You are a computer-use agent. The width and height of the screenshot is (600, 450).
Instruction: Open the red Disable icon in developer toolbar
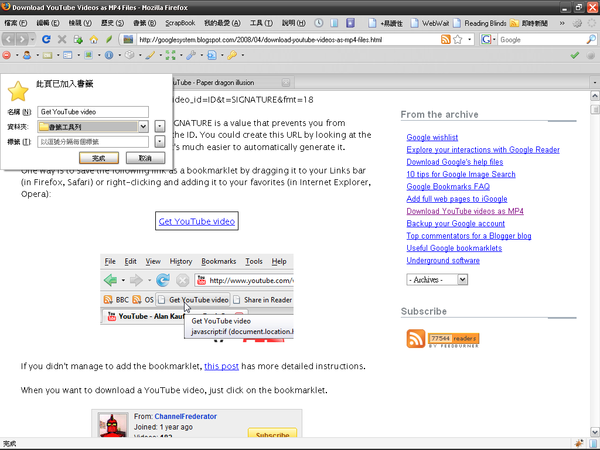[7, 55]
